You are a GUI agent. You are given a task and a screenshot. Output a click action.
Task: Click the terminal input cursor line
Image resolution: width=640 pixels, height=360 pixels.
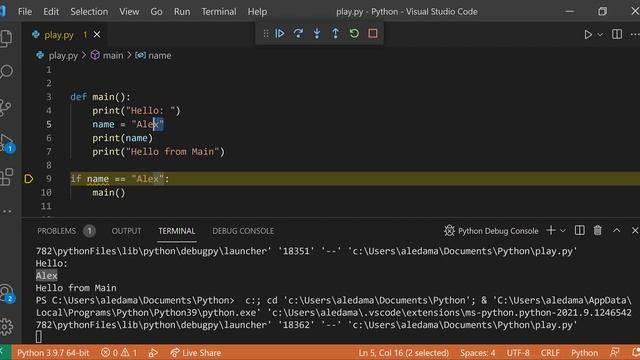38,337
